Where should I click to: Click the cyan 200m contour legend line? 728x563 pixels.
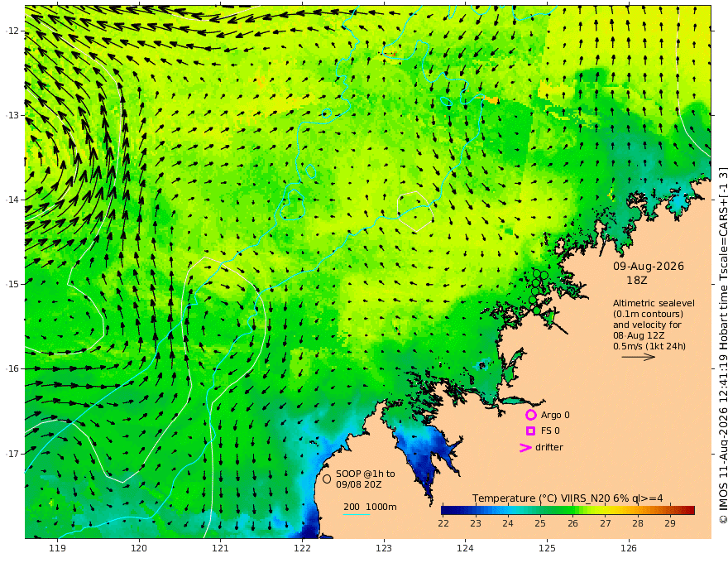[356, 514]
